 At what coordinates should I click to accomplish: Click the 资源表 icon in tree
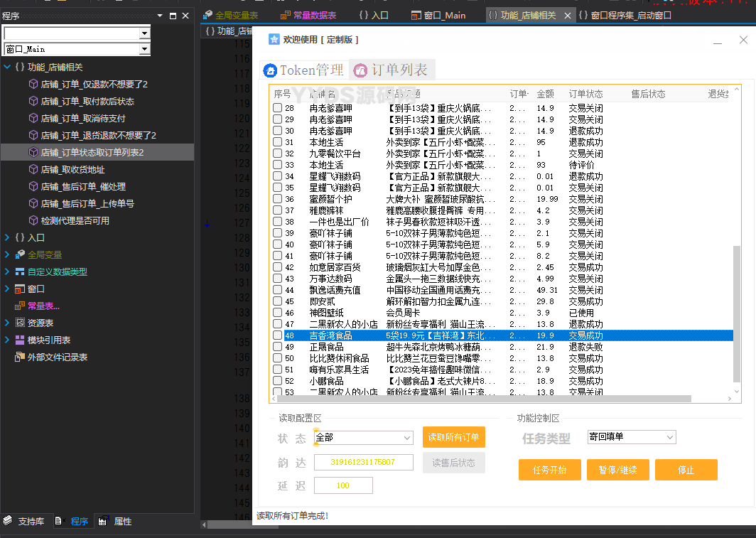tap(20, 323)
